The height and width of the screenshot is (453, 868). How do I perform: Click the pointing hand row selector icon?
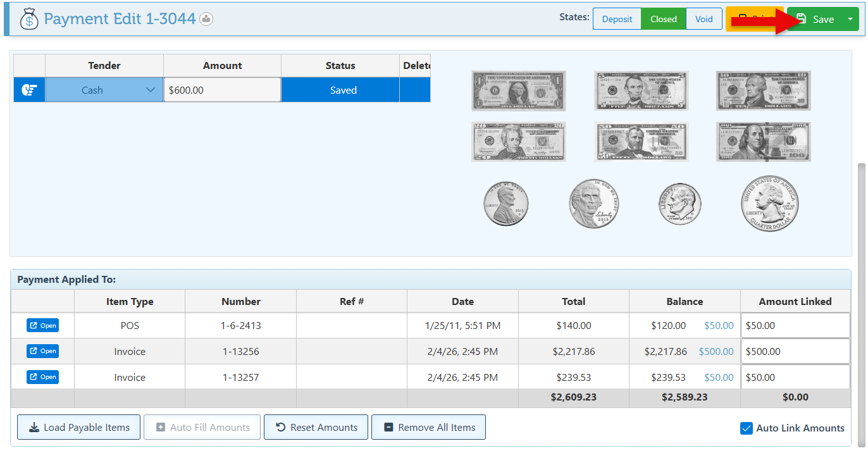(29, 90)
